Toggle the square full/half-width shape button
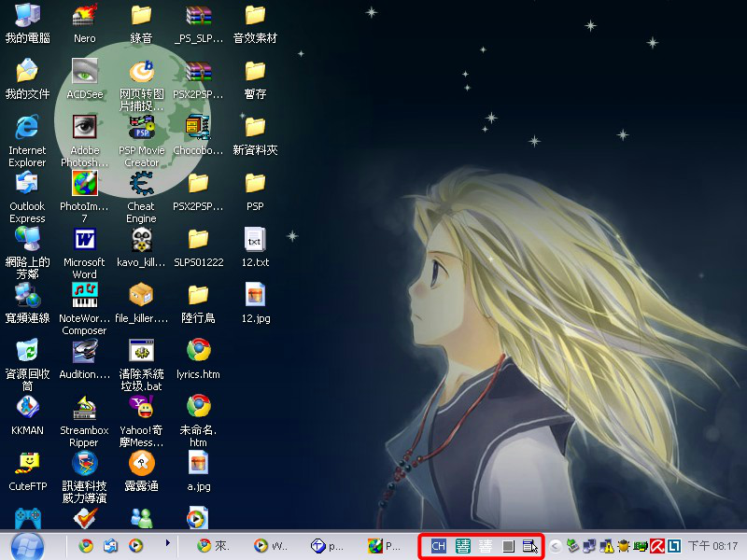The image size is (747, 560). tap(508, 546)
